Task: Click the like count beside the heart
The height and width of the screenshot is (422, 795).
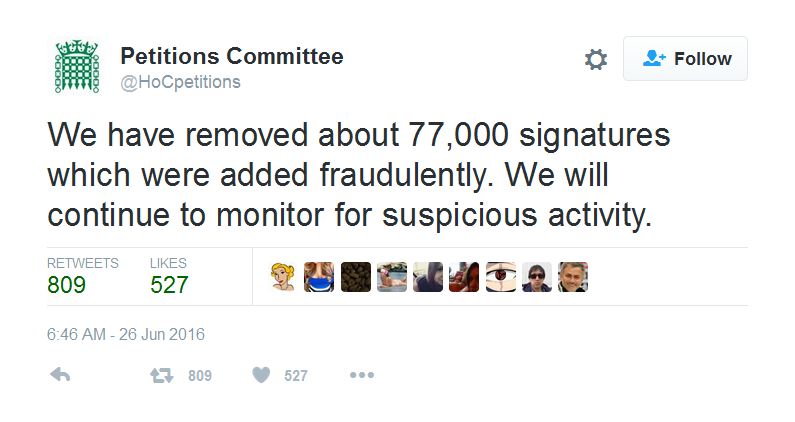Action: point(296,376)
